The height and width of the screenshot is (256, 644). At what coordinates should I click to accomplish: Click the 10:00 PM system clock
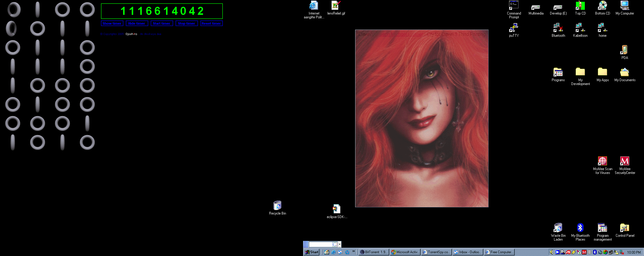click(x=634, y=252)
